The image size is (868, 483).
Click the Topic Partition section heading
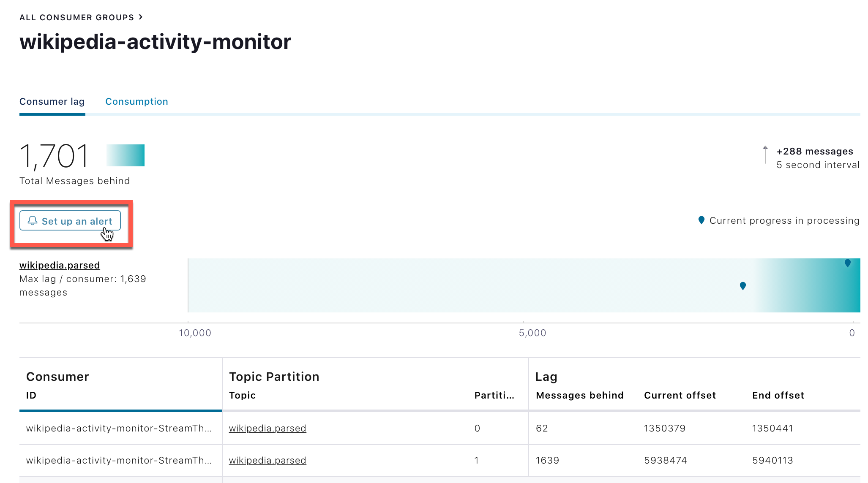click(x=274, y=377)
